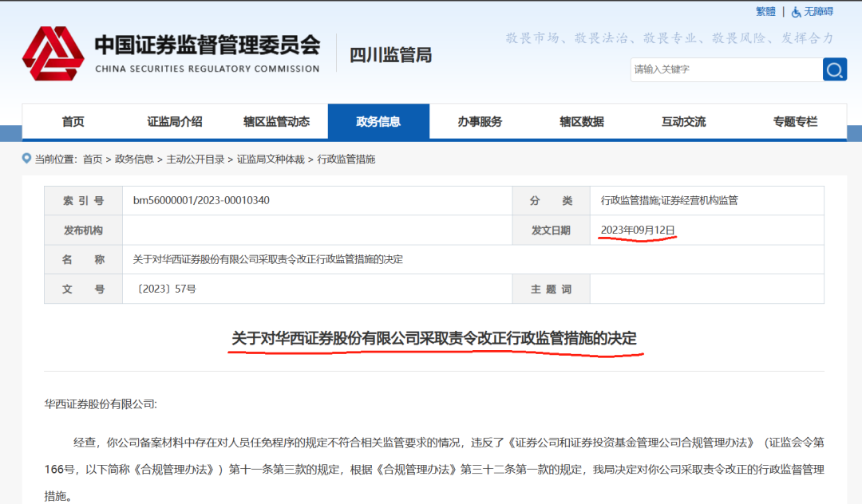This screenshot has width=862, height=504.
Task: Click the salutation 华西证券股份有限公司:
Action: pyautogui.click(x=101, y=404)
